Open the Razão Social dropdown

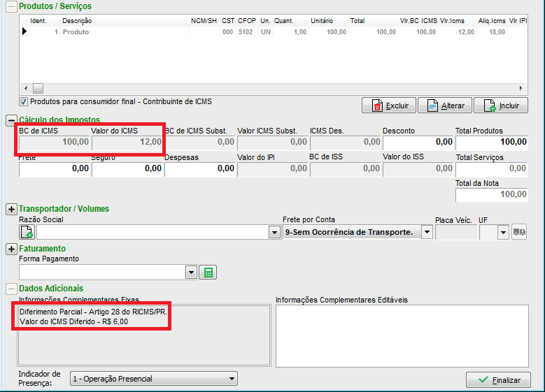coord(274,232)
